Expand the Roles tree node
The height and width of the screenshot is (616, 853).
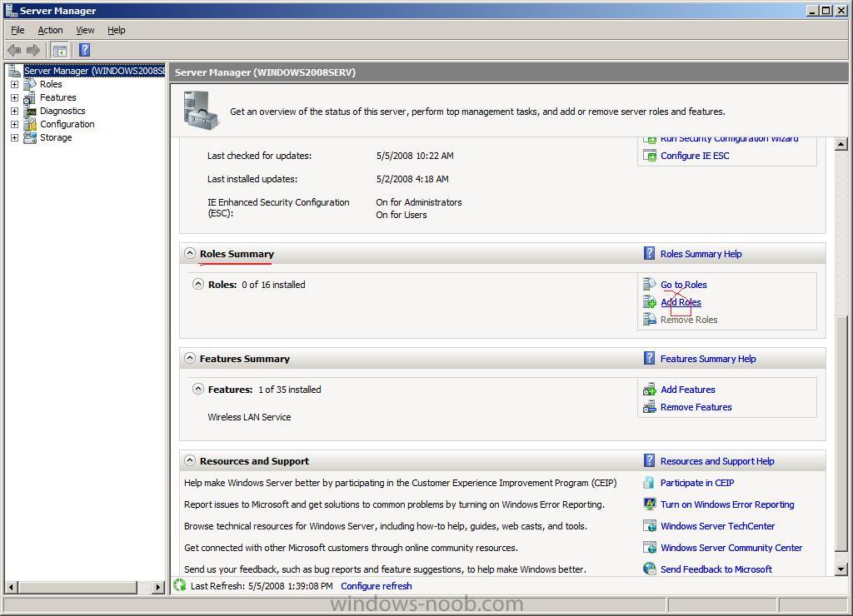15,84
